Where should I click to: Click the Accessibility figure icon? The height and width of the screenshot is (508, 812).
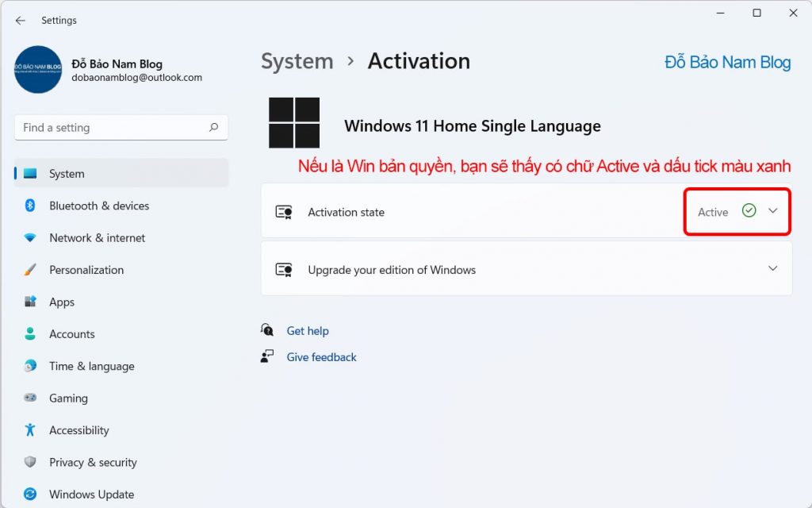(x=30, y=430)
